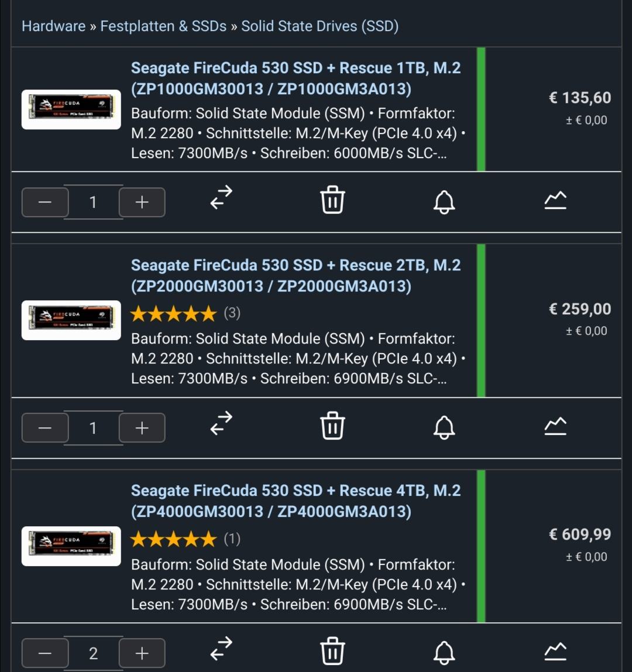This screenshot has height=672, width=632.
Task: Click quantity field of the 1TB SSD
Action: 93,203
